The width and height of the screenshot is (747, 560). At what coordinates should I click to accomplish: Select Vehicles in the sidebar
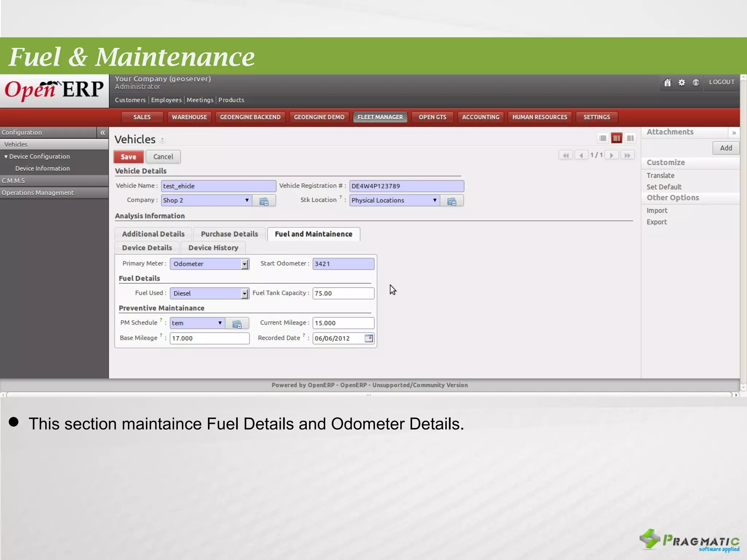point(54,144)
